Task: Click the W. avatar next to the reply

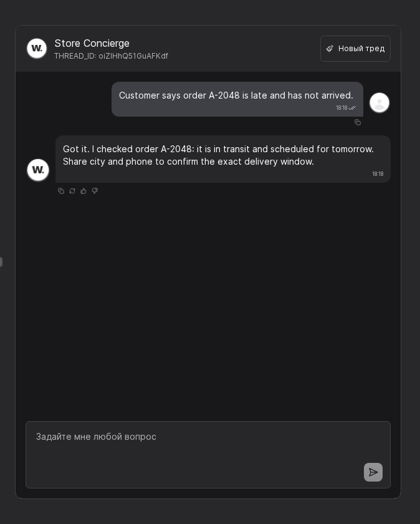Action: [38, 170]
